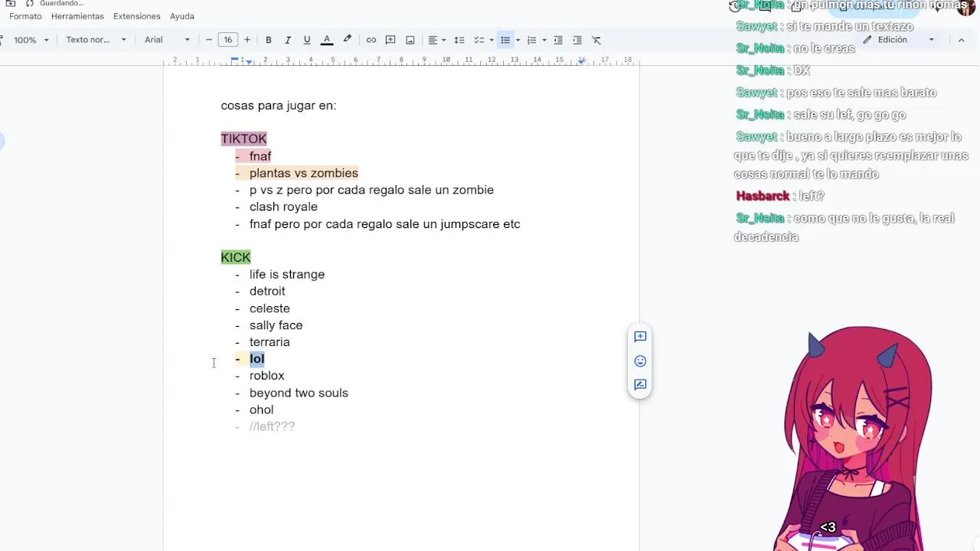The width and height of the screenshot is (980, 551).
Task: Click the floating add comment button
Action: click(640, 337)
